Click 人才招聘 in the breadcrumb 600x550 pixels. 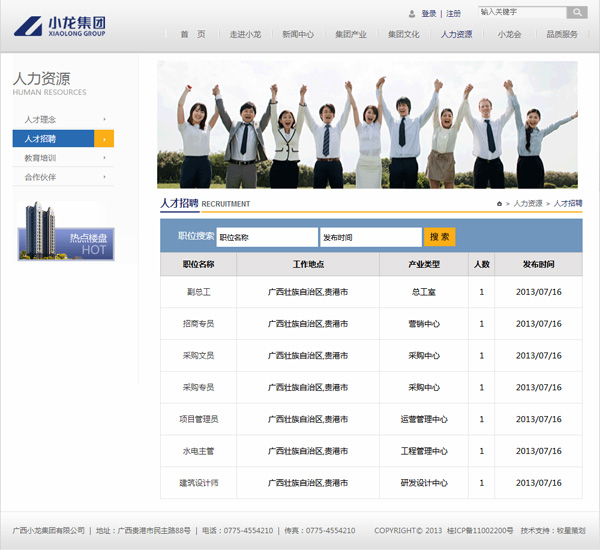tap(568, 204)
